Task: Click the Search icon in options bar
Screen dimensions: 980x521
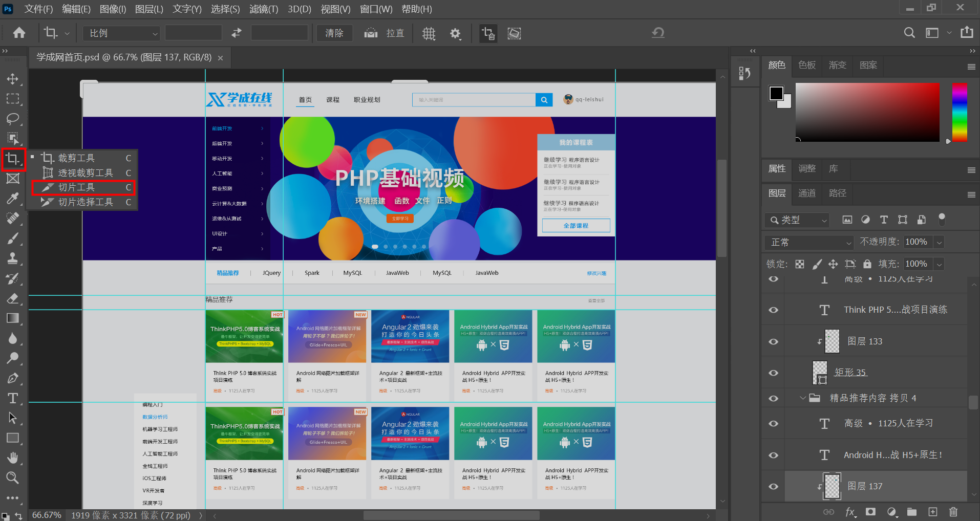Action: (909, 33)
